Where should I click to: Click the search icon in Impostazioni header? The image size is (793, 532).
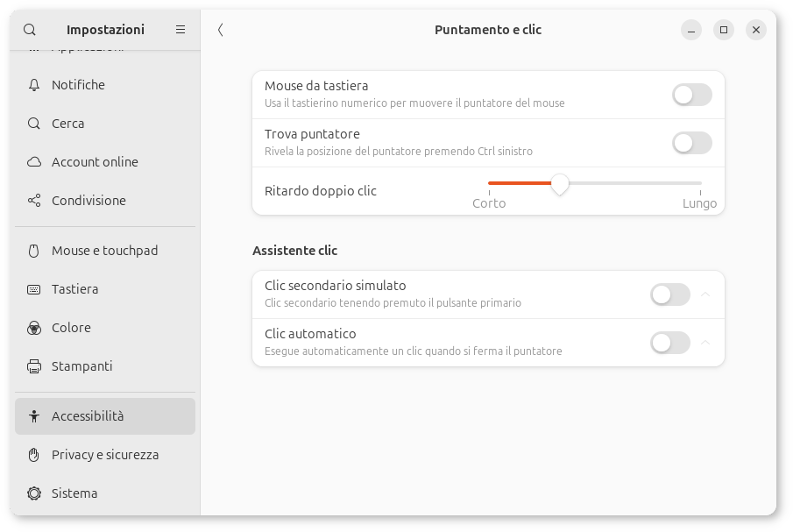(30, 30)
